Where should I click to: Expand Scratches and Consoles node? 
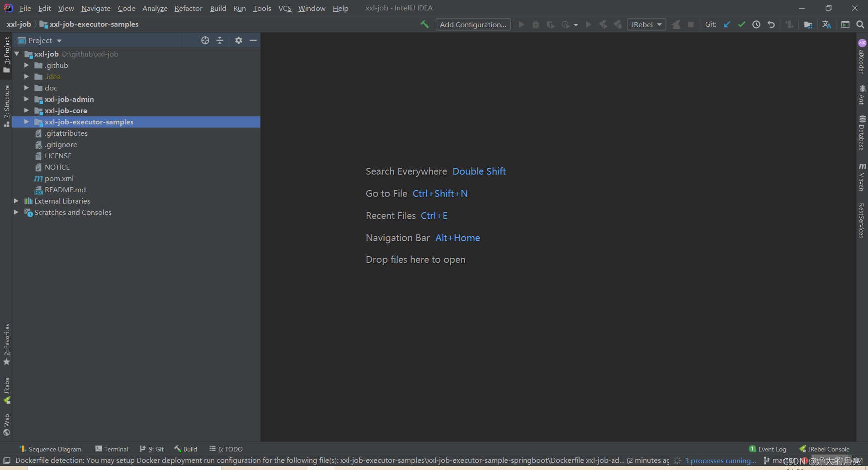pos(16,212)
